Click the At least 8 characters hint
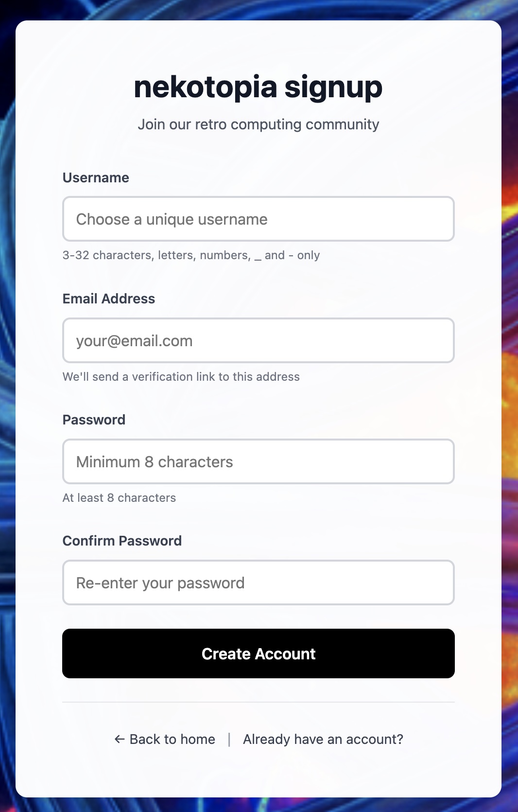Image resolution: width=518 pixels, height=812 pixels. pos(119,498)
